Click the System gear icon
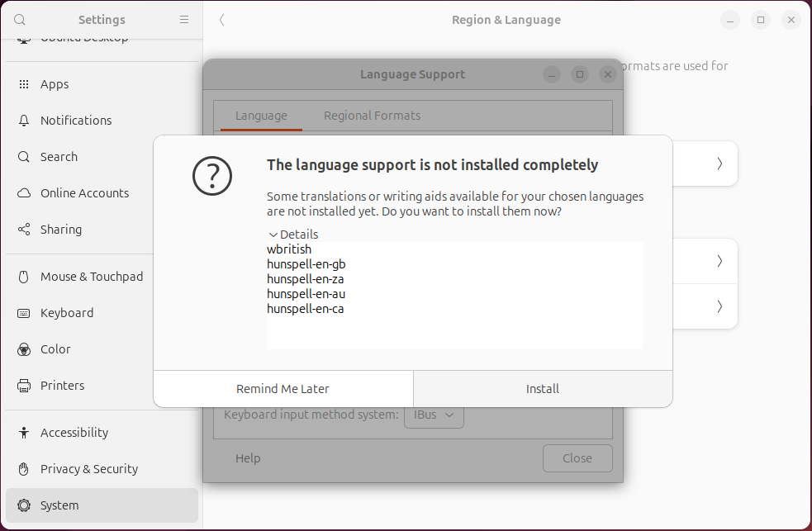The height and width of the screenshot is (531, 812). point(24,505)
